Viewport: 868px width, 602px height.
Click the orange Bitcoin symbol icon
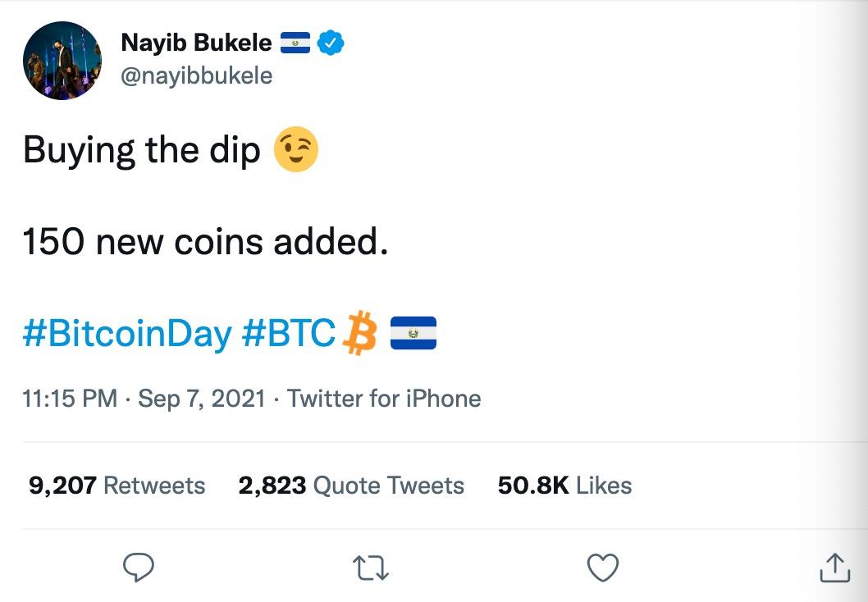pos(358,333)
